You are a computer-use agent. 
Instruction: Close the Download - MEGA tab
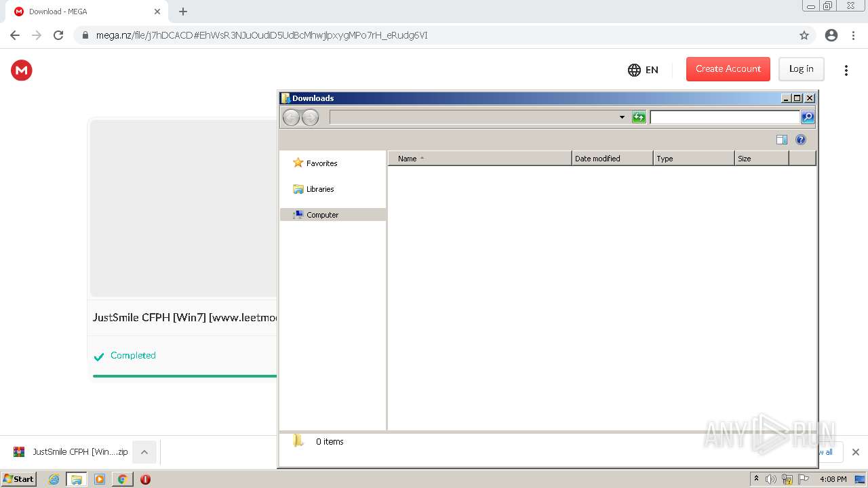[157, 12]
